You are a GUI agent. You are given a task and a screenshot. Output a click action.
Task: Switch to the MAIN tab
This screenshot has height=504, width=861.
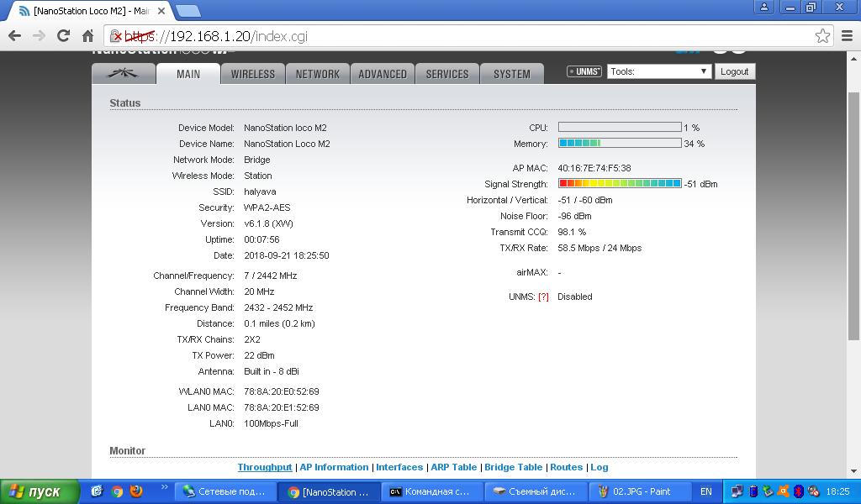coord(188,74)
